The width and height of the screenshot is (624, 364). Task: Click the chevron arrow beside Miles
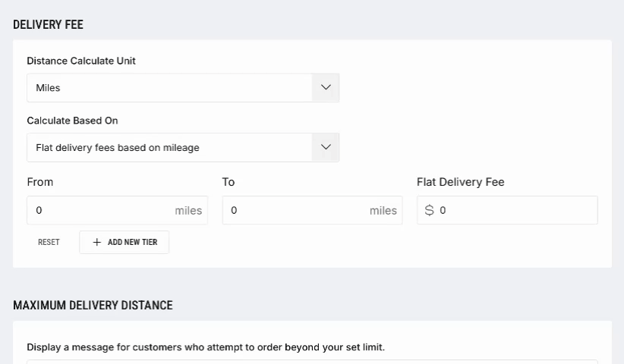point(326,88)
